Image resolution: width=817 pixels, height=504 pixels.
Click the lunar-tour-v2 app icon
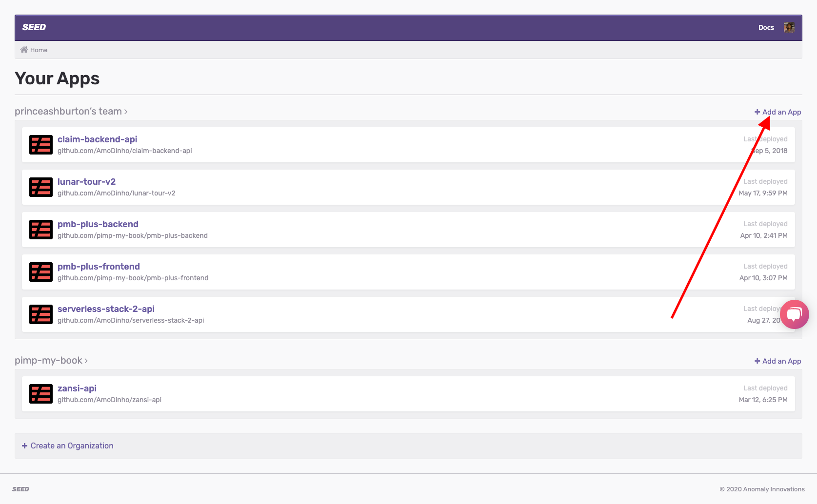point(41,187)
